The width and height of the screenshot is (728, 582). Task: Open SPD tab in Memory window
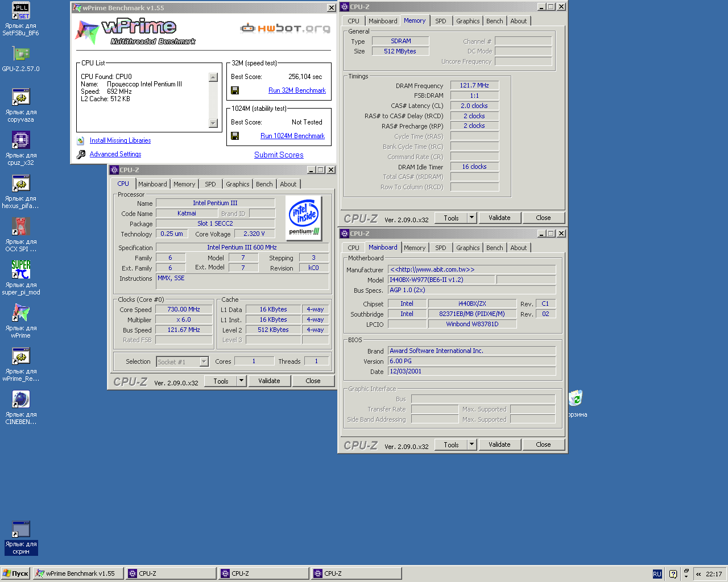(441, 21)
